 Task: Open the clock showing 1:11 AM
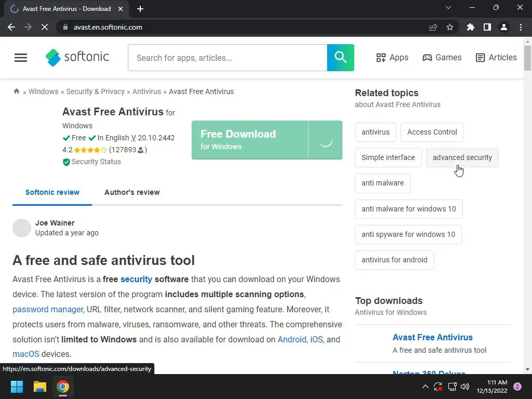click(492, 387)
